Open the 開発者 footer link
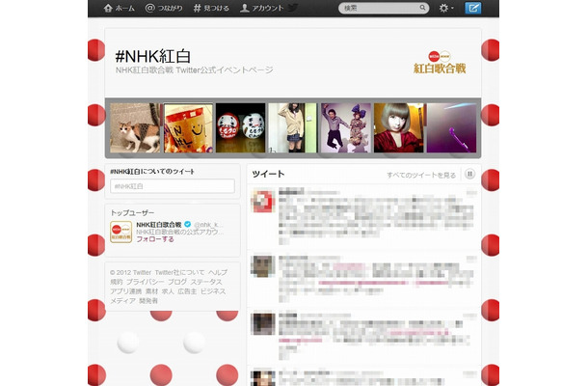This screenshot has width=588, height=386. click(148, 301)
